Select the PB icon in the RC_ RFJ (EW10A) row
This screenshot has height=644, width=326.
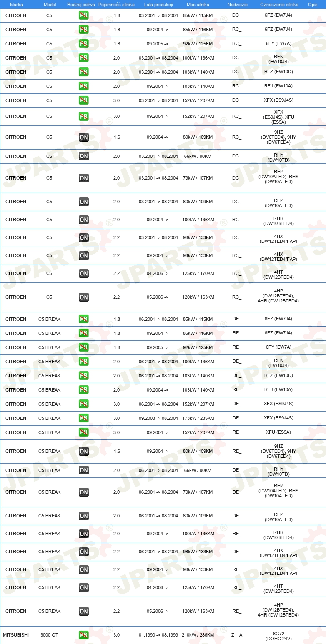pyautogui.click(x=83, y=86)
